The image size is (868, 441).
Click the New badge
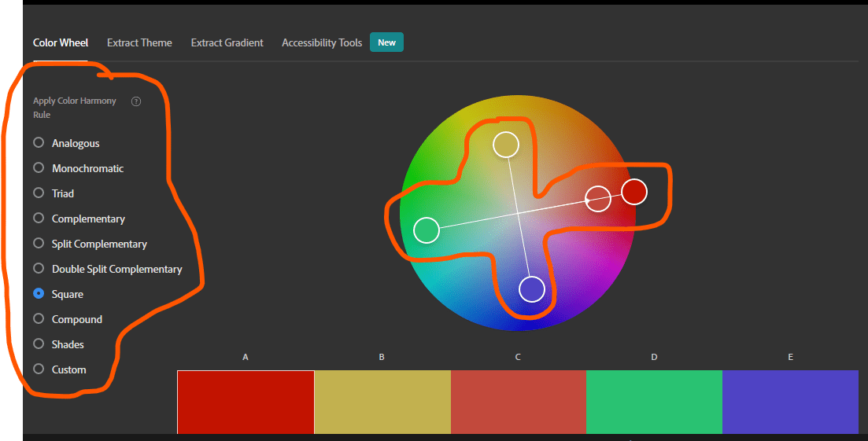[386, 42]
